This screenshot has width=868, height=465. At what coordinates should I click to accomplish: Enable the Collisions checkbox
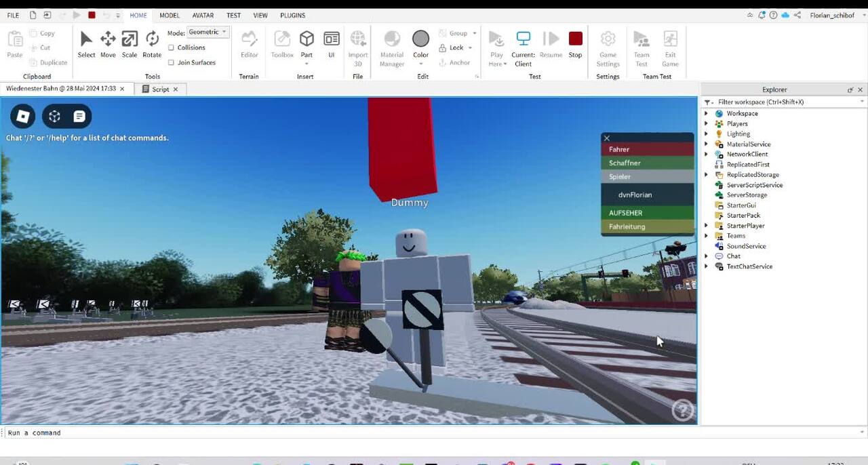tap(172, 47)
